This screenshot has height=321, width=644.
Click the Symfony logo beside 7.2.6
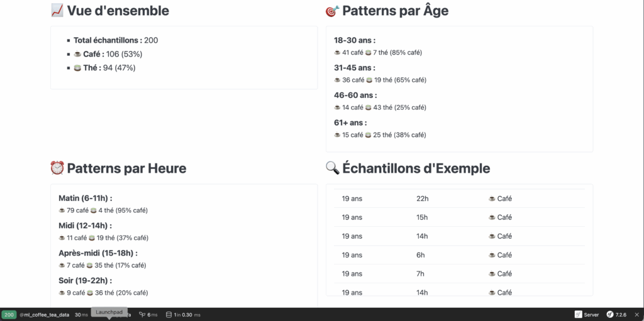tap(610, 315)
